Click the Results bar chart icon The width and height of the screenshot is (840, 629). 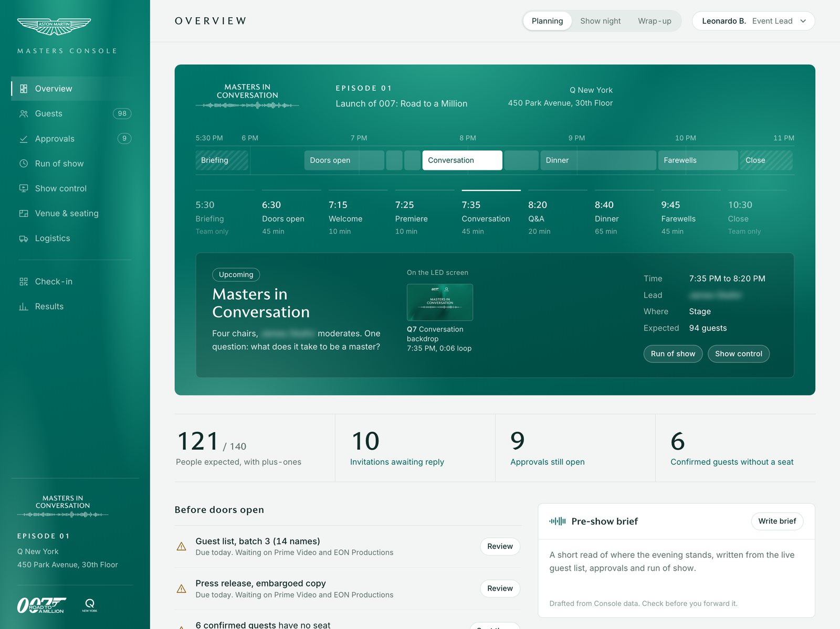coord(24,307)
